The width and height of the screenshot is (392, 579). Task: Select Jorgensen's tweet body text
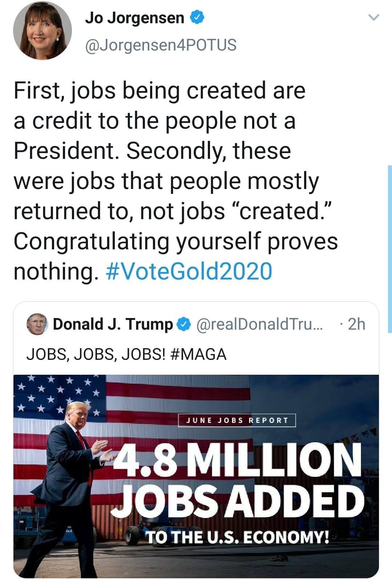point(176,181)
